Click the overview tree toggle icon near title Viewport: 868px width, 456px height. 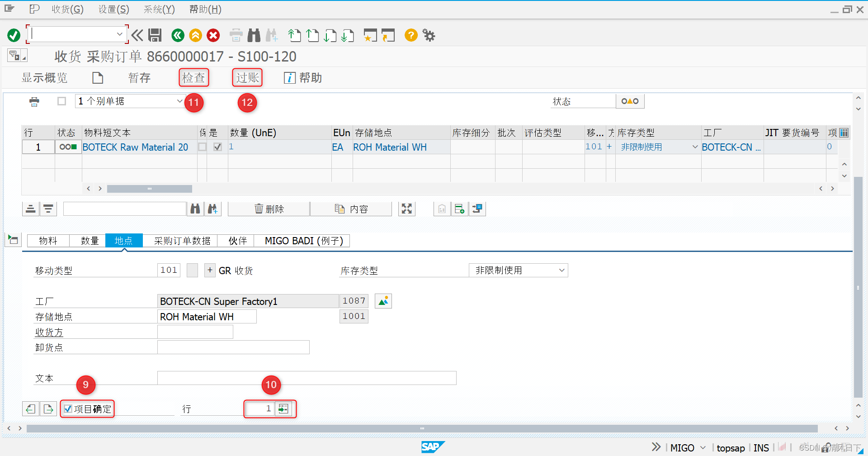(x=17, y=56)
